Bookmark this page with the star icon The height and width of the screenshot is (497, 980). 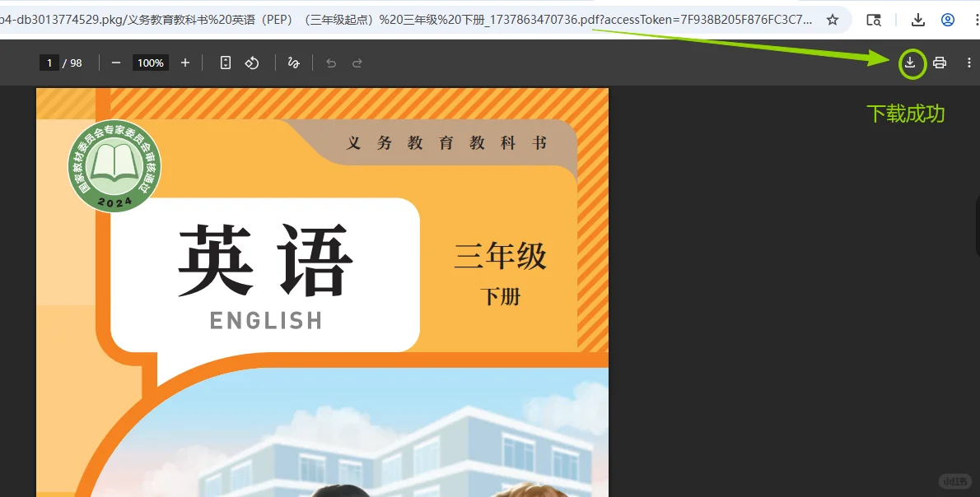click(832, 20)
